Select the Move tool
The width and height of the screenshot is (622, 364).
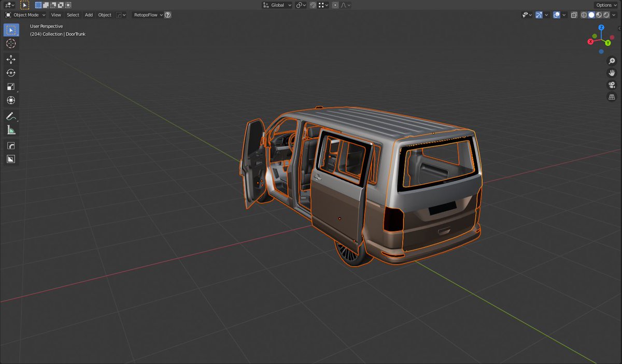point(11,59)
